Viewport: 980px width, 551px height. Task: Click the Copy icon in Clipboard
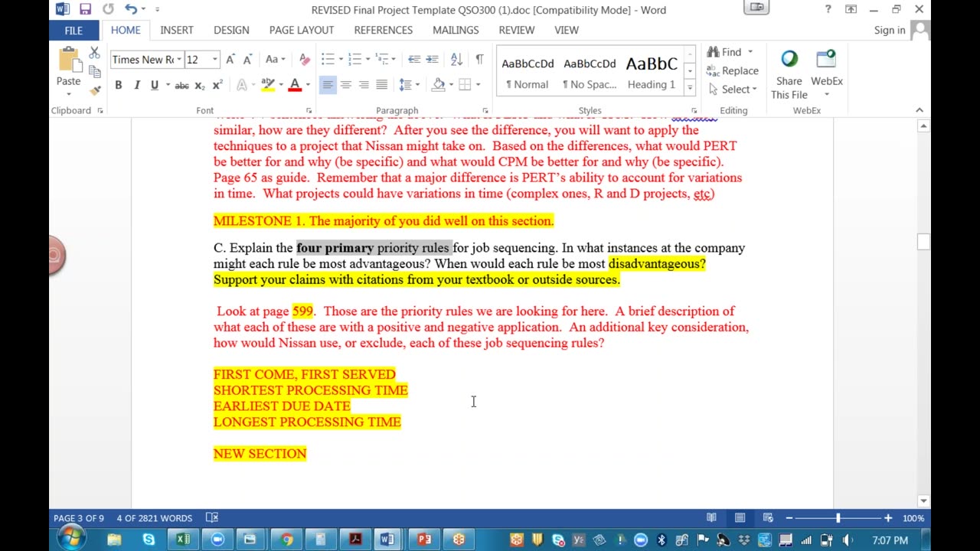pyautogui.click(x=94, y=71)
